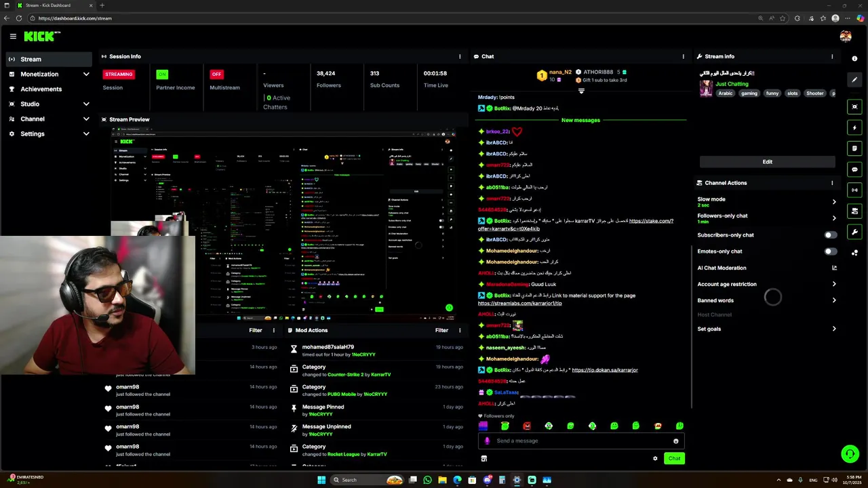Click the Send a message field
This screenshot has height=488, width=868.
(581, 441)
